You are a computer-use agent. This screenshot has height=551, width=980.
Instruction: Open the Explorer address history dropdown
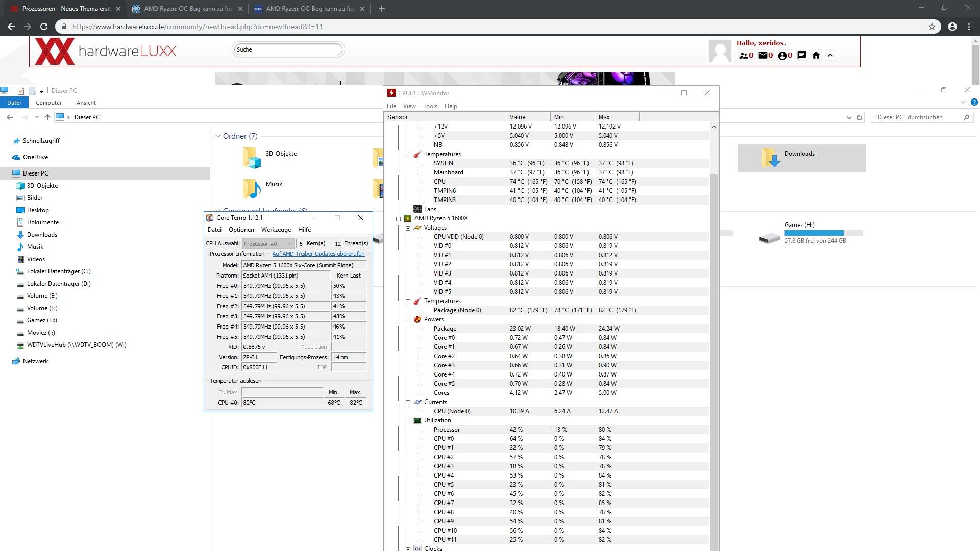click(849, 117)
